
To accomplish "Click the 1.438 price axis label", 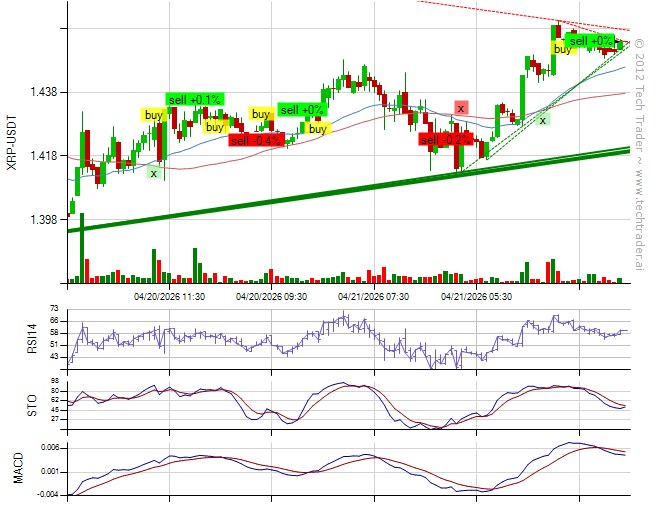I will tap(44, 92).
